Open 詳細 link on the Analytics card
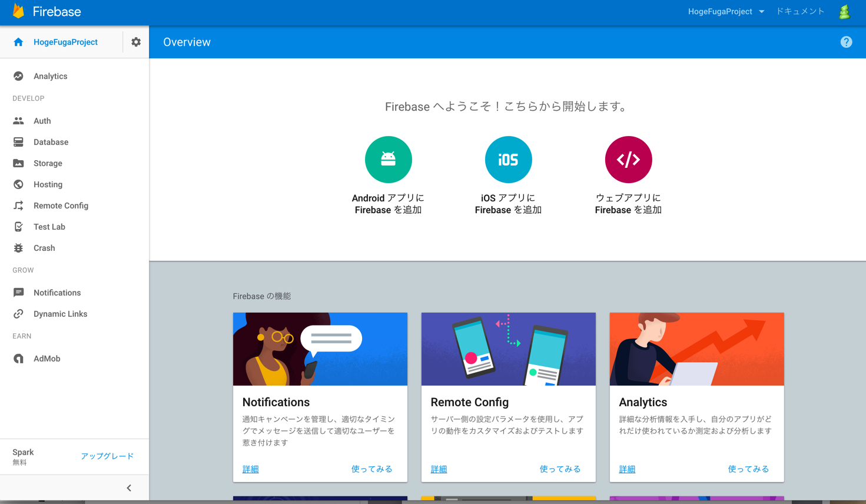Screen dimensions: 866x504 (627, 469)
